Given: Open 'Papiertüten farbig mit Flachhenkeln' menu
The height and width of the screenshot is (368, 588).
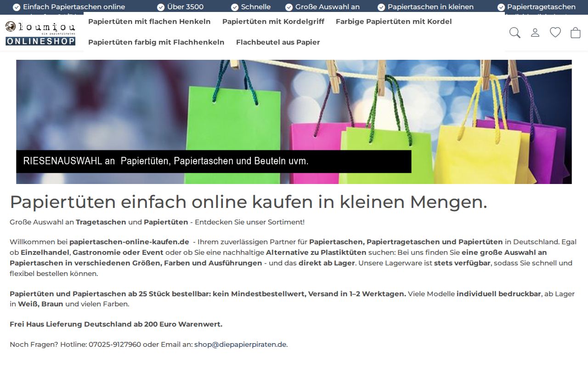Looking at the screenshot, I should [156, 42].
